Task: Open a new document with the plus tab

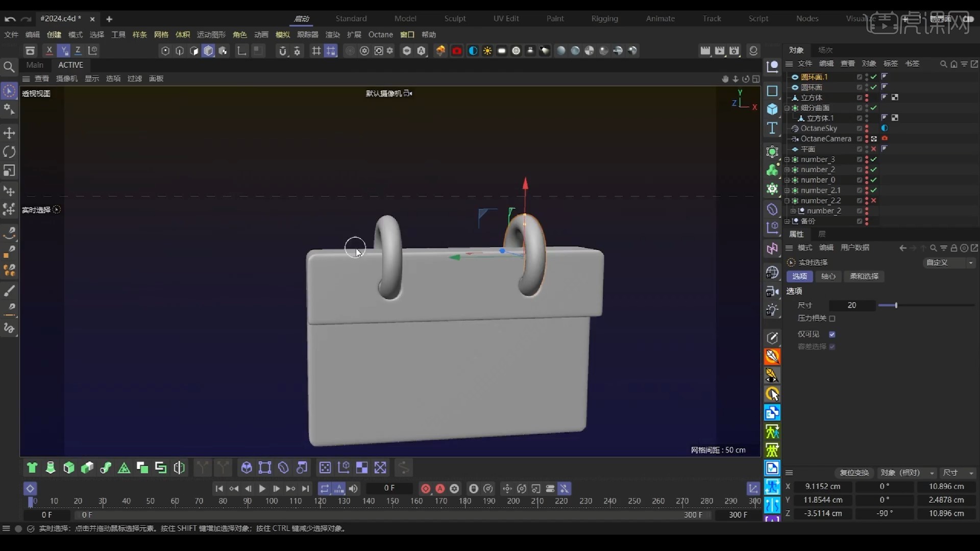Action: coord(109,19)
